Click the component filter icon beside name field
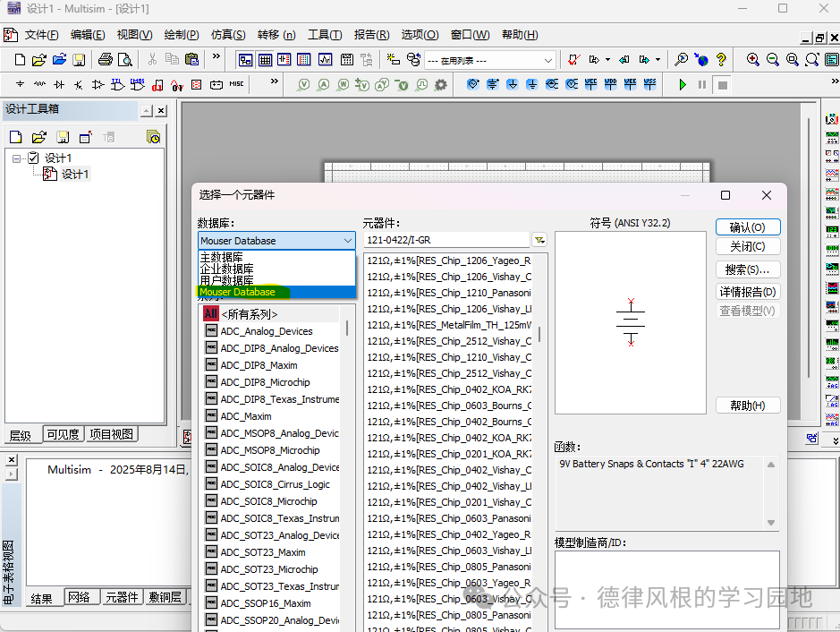 point(539,240)
